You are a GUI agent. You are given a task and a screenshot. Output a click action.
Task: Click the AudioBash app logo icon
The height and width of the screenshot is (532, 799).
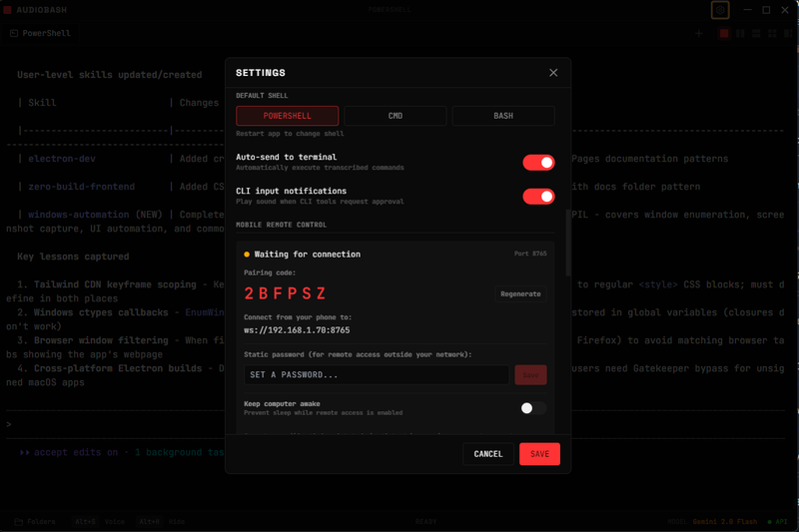(x=7, y=10)
